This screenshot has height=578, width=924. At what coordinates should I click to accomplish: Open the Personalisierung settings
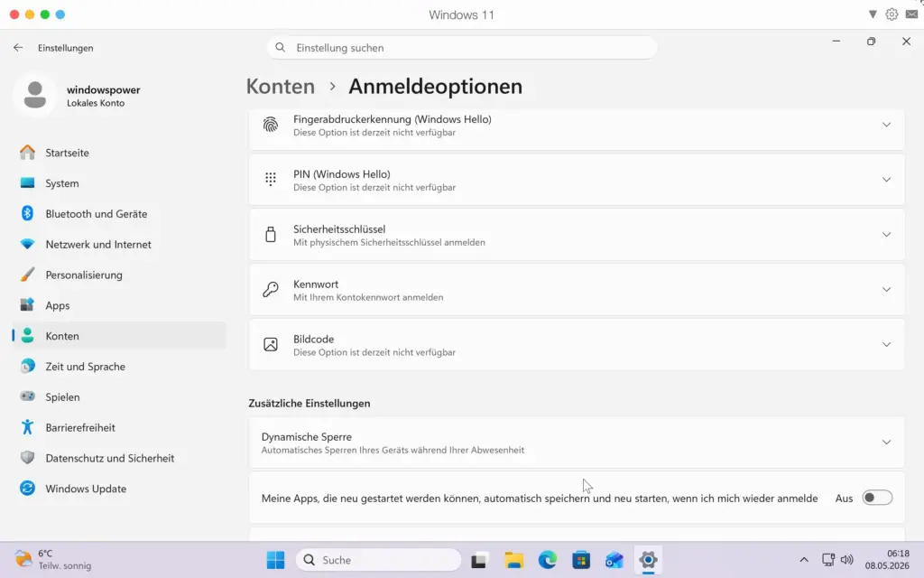[x=119, y=275]
